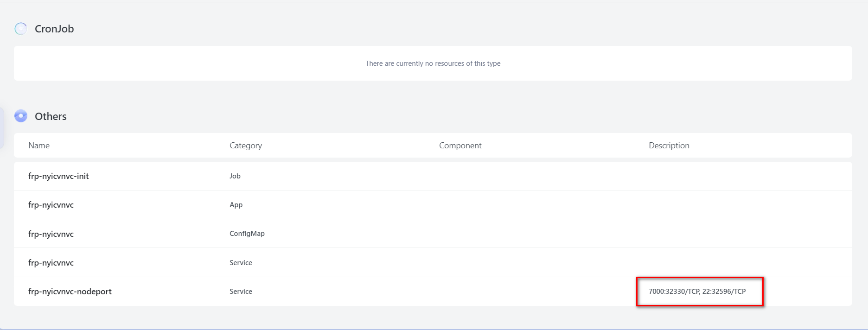Sort by the Name column header
The height and width of the screenshot is (330, 868).
[x=39, y=146]
